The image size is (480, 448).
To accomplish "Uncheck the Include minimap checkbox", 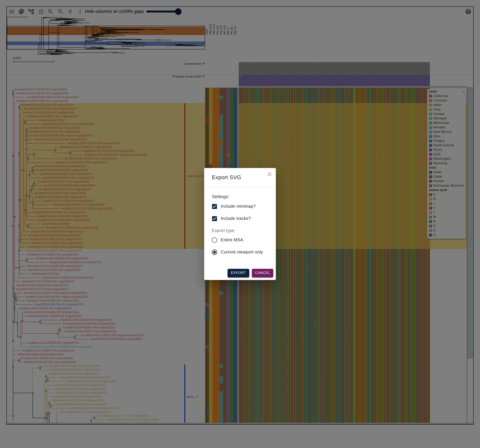I will pyautogui.click(x=214, y=207).
